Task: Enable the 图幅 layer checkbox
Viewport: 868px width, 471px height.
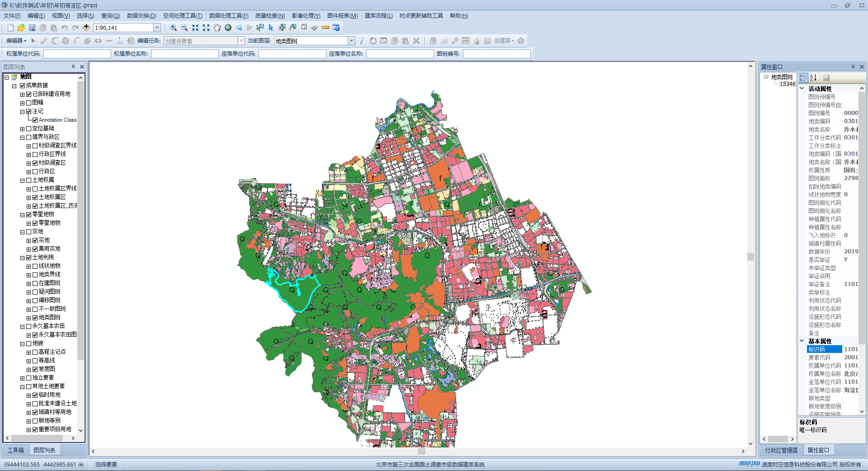Action: point(29,103)
